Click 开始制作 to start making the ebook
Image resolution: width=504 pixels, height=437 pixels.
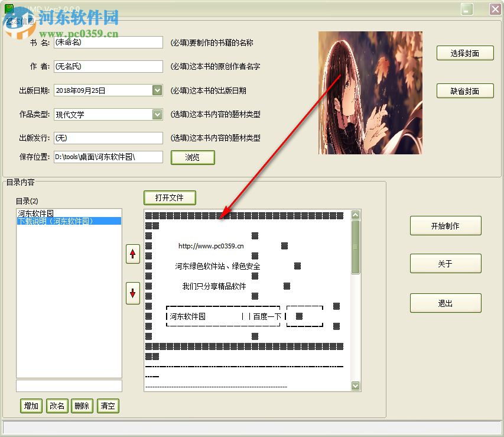tap(446, 225)
